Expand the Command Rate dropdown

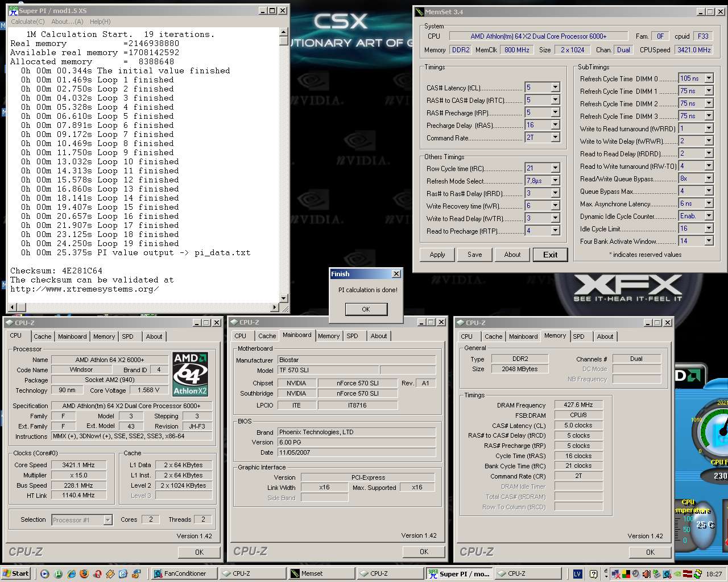(555, 138)
